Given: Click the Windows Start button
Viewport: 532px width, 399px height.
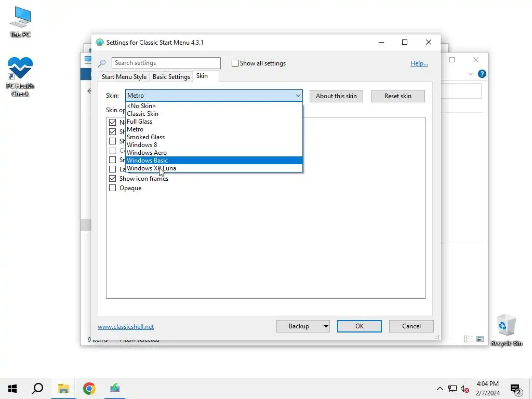Looking at the screenshot, I should [x=12, y=389].
